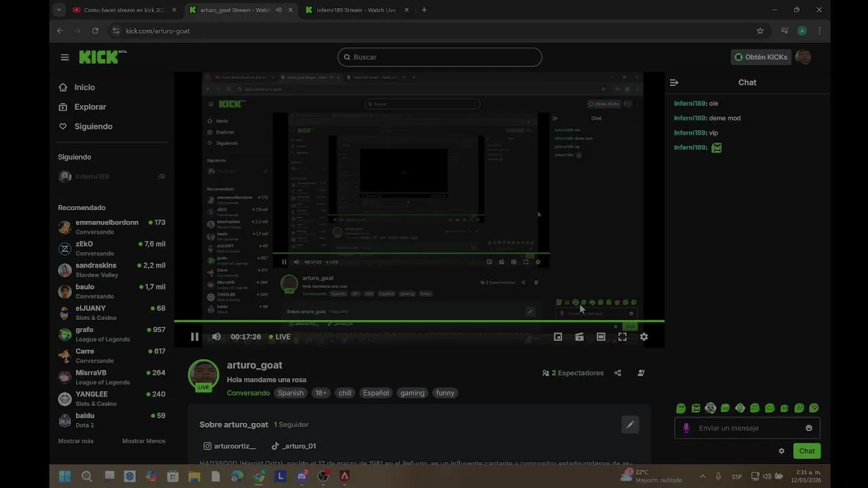Enter fullscreen mode

623,337
